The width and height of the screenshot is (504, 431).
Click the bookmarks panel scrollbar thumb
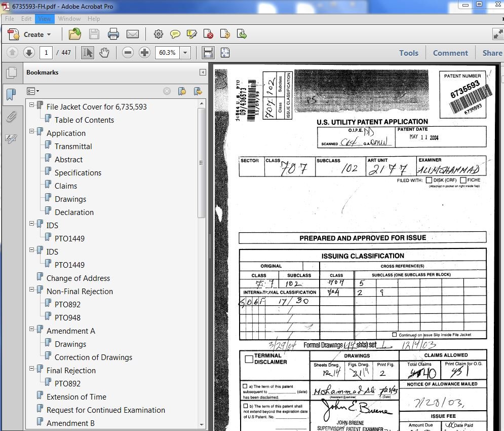tap(201, 163)
